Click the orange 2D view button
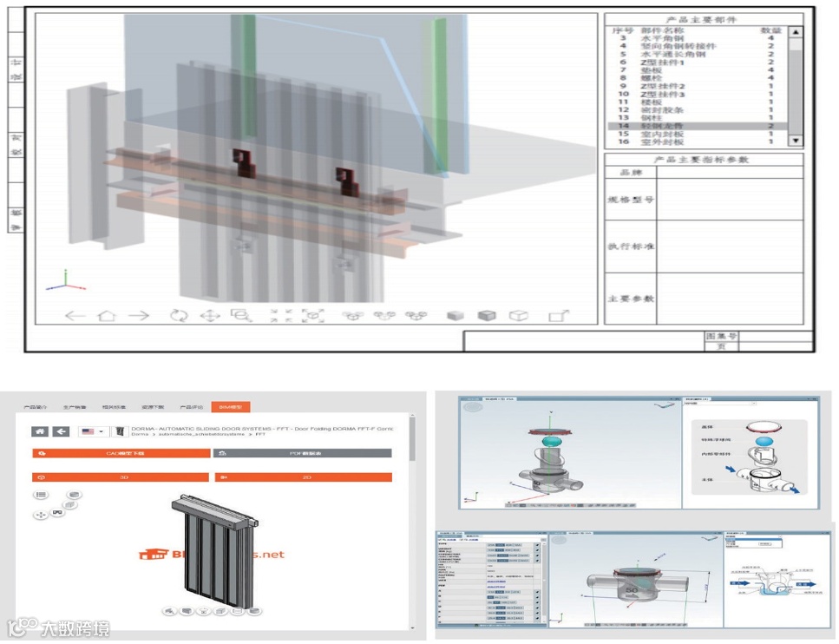Screen dimensions: 839x644 [304, 477]
